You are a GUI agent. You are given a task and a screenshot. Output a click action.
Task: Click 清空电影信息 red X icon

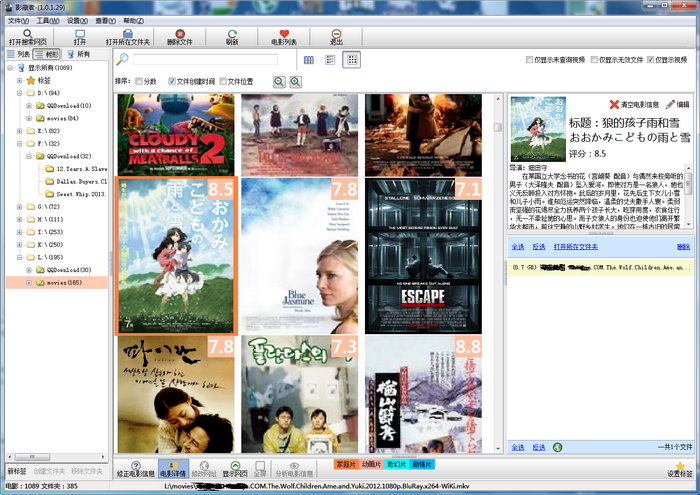(x=615, y=104)
